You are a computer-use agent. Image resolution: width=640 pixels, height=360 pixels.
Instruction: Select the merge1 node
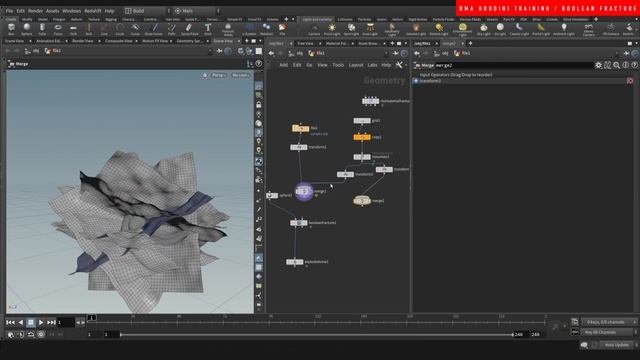point(304,191)
